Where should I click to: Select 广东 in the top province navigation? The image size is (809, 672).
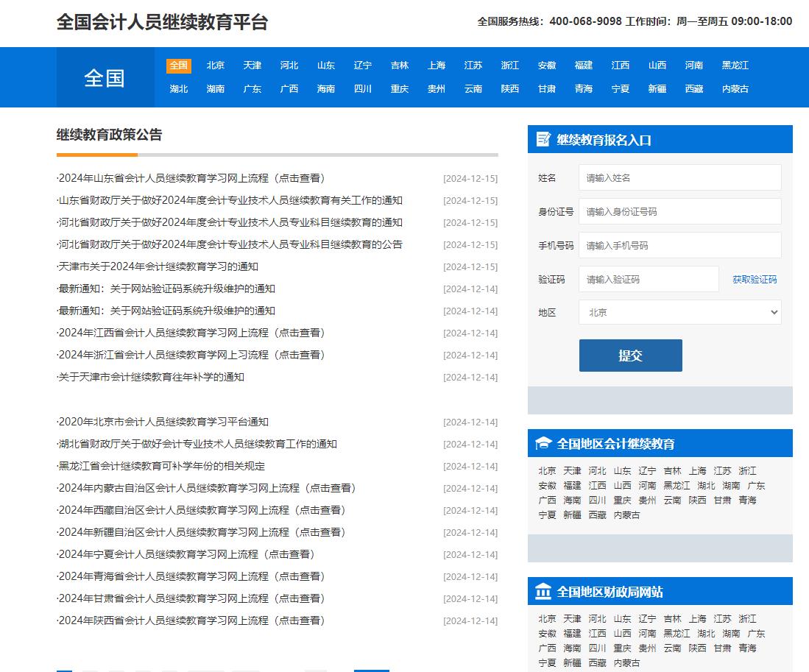(x=252, y=89)
